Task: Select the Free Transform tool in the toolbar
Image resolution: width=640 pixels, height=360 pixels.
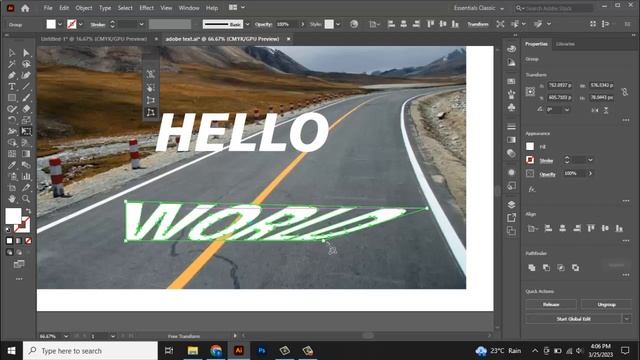Action: coord(26,131)
